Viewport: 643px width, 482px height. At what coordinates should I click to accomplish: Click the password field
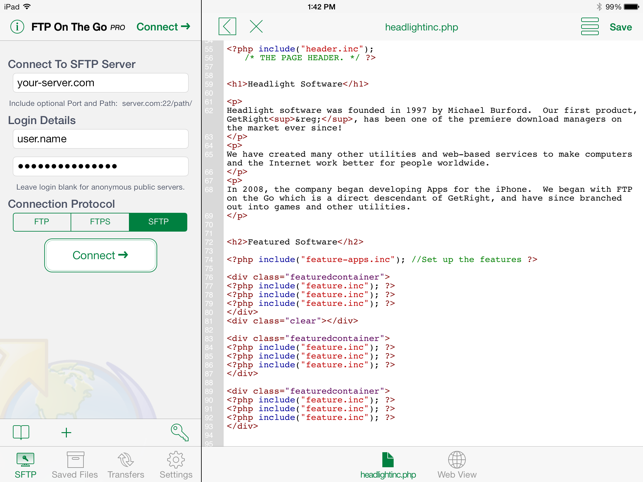[100, 166]
